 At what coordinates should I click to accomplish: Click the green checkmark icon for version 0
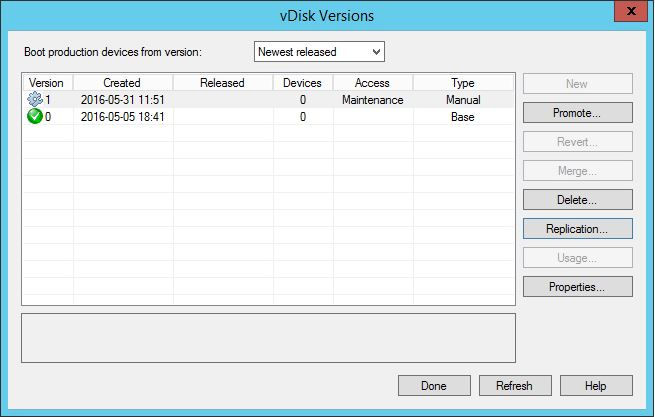click(35, 117)
